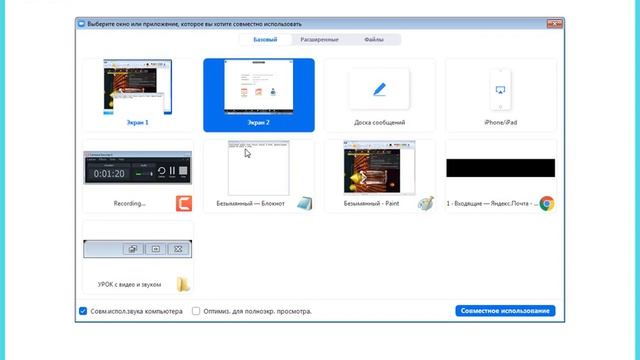Image resolution: width=640 pixels, height=360 pixels.
Task: Click the iPhone/iPad label text
Action: (x=500, y=122)
